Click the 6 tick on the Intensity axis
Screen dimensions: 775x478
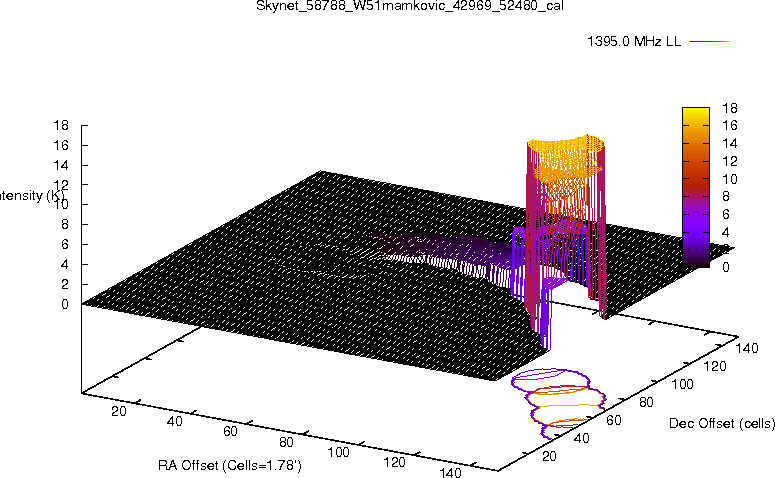point(65,244)
